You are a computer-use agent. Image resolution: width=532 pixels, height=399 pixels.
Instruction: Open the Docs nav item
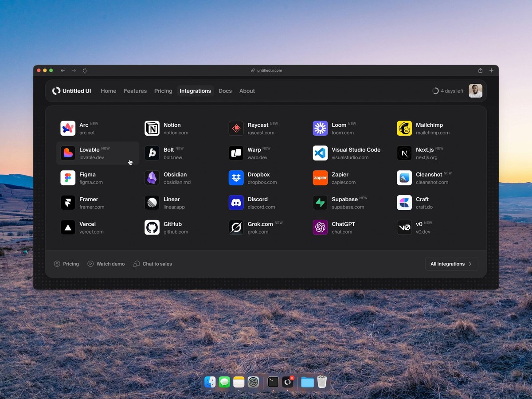pyautogui.click(x=225, y=91)
